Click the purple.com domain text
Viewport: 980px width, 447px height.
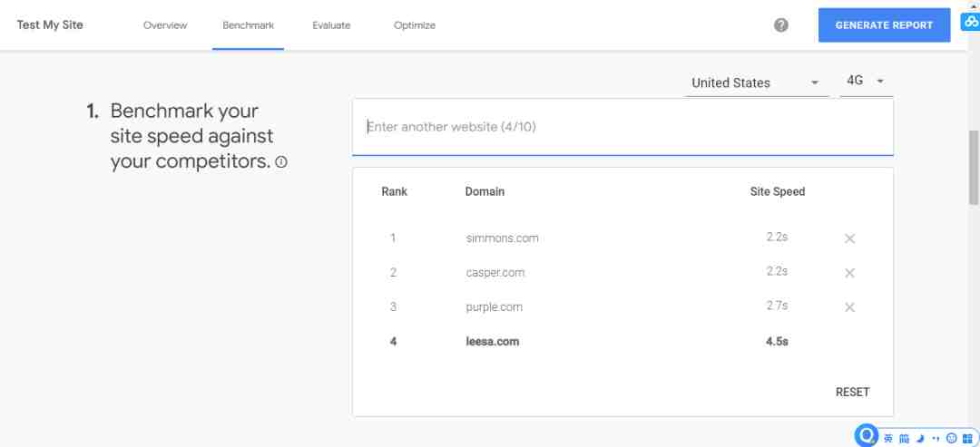tap(494, 307)
